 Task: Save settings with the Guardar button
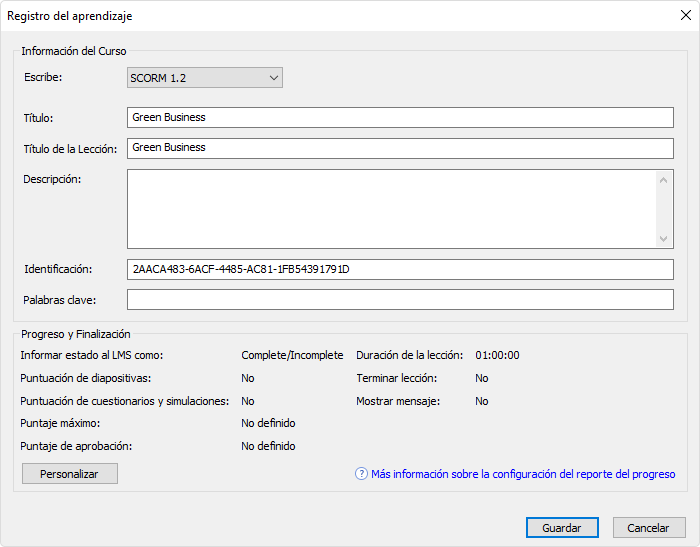562,528
